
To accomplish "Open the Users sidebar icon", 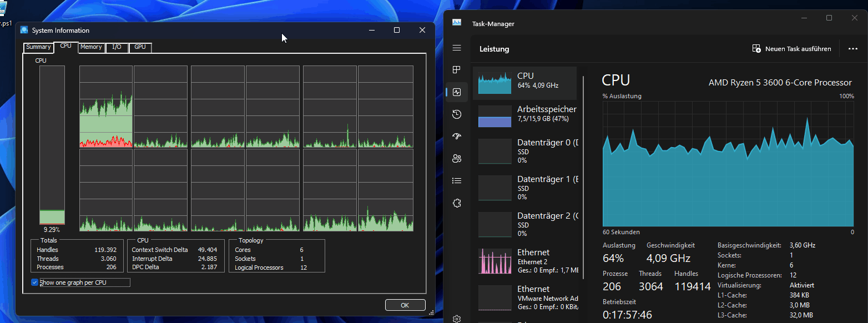I will coord(457,159).
